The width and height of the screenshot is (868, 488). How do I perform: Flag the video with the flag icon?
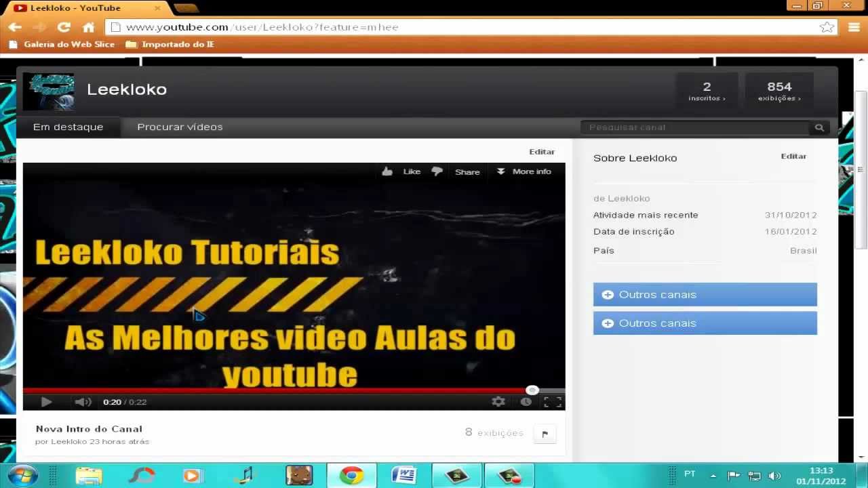[545, 434]
